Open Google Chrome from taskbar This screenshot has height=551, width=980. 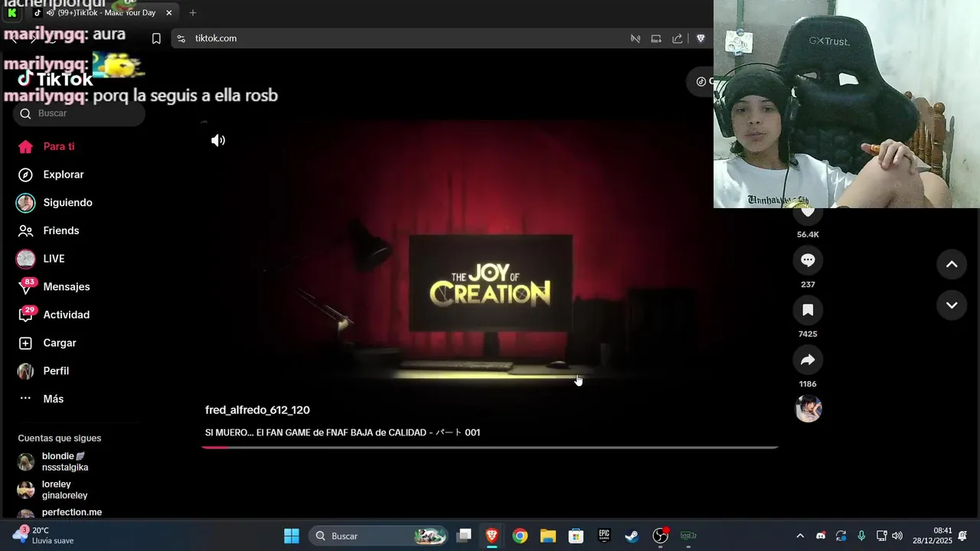(520, 536)
